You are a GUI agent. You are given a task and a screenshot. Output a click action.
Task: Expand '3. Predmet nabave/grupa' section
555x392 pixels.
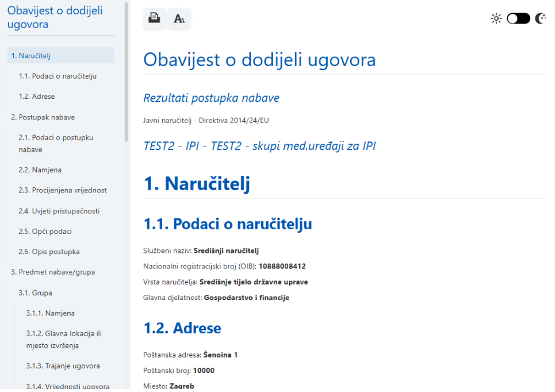click(x=53, y=272)
